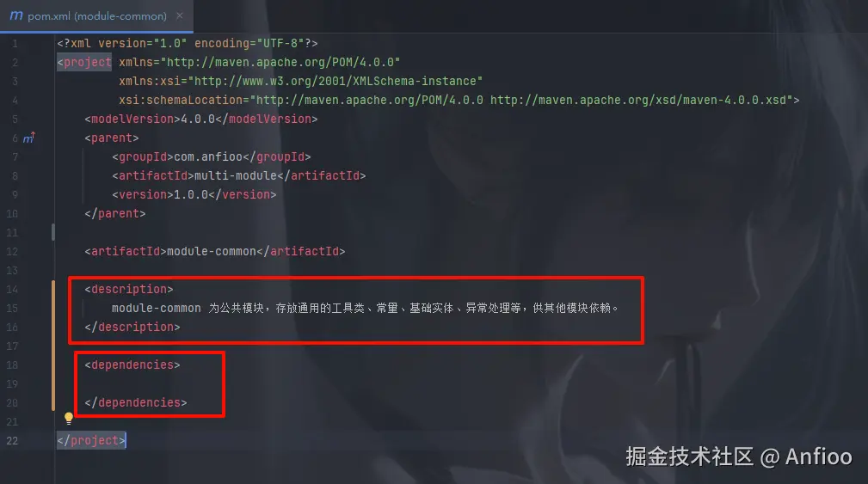Click the multi-module parent artifactId value
Screen dimensions: 868x484
[x=235, y=176]
